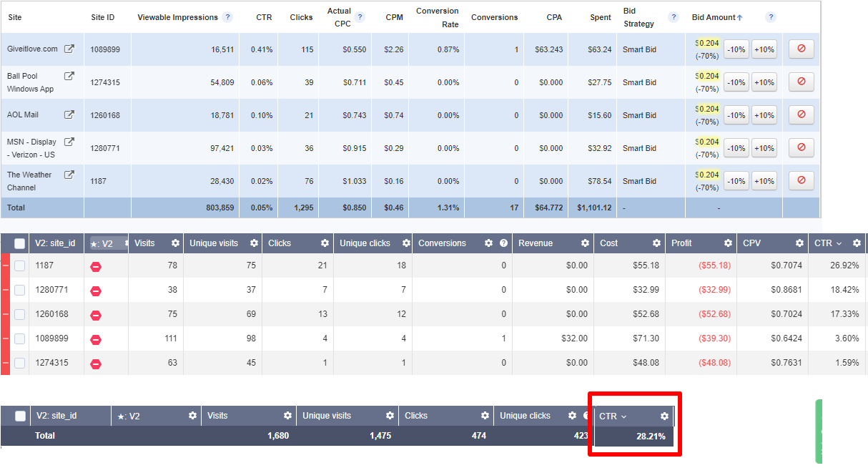Viewport: 868px width, 468px height.
Task: Increase The Weather Channel bid by 10%
Action: pos(764,181)
